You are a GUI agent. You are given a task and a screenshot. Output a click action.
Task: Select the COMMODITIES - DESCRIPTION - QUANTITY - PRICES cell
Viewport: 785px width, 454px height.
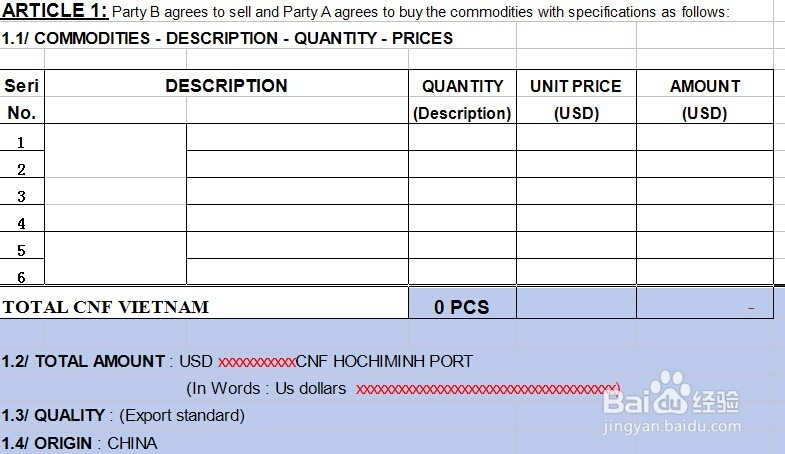click(227, 38)
